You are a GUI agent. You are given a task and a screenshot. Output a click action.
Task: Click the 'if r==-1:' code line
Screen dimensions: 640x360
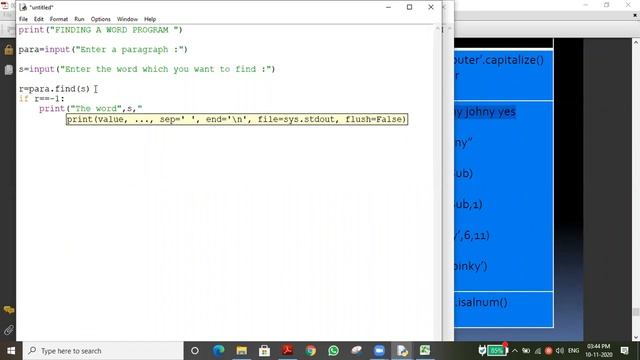pyautogui.click(x=41, y=99)
